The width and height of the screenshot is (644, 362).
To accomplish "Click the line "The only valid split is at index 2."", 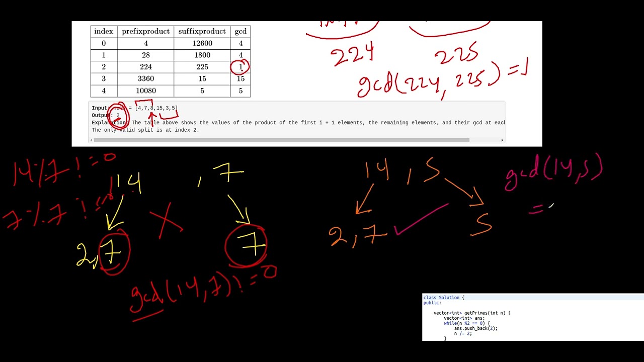I will [145, 130].
